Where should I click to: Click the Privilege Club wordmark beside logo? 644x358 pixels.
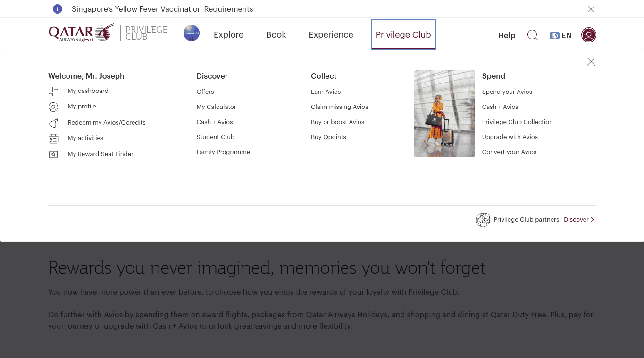click(146, 33)
